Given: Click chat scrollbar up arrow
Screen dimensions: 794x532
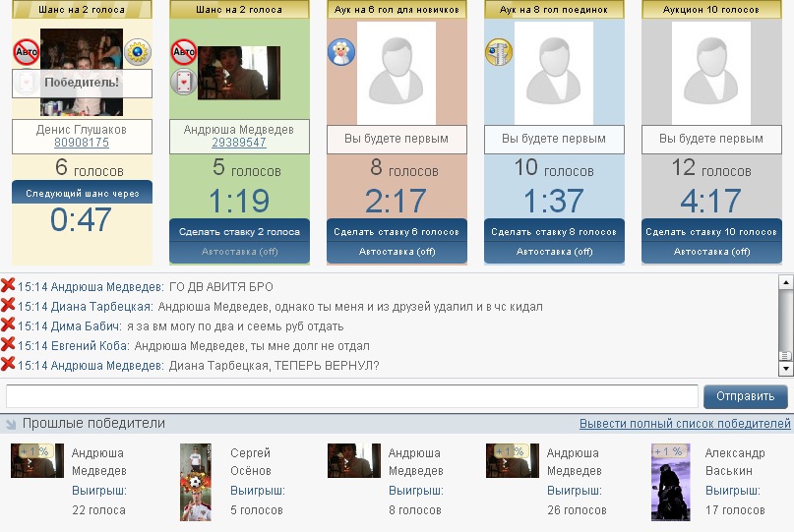Looking at the screenshot, I should click(x=785, y=282).
